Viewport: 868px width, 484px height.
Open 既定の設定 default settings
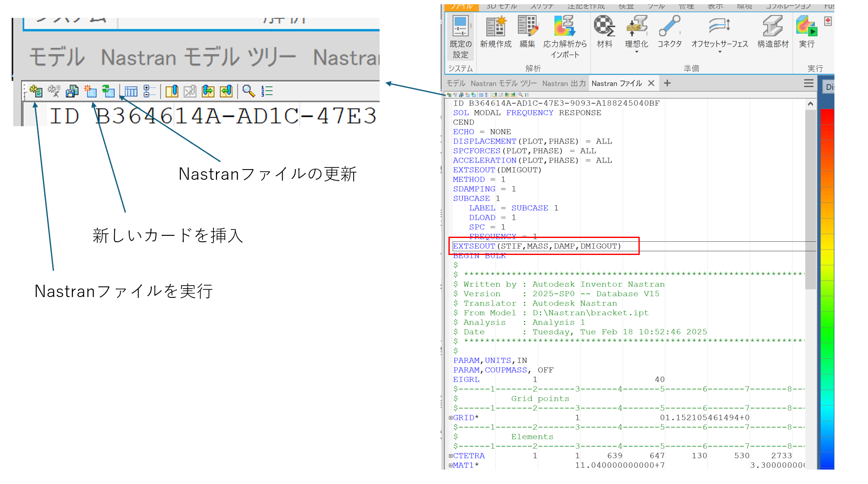[x=461, y=37]
